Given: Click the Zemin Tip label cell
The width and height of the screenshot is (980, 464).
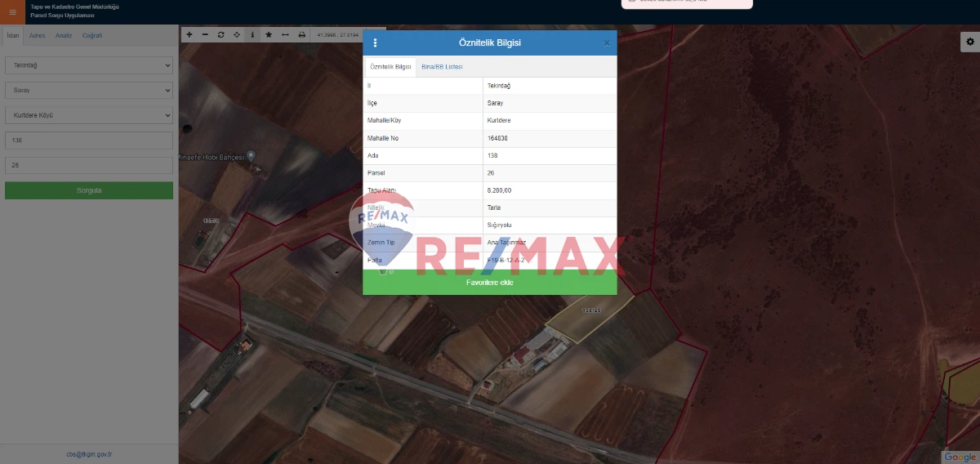Looking at the screenshot, I should (423, 243).
